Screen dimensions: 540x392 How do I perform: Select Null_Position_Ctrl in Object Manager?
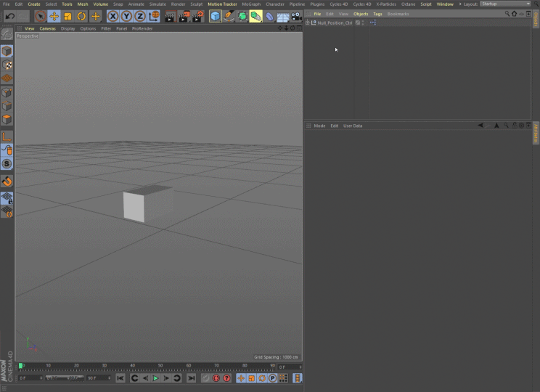pos(335,23)
